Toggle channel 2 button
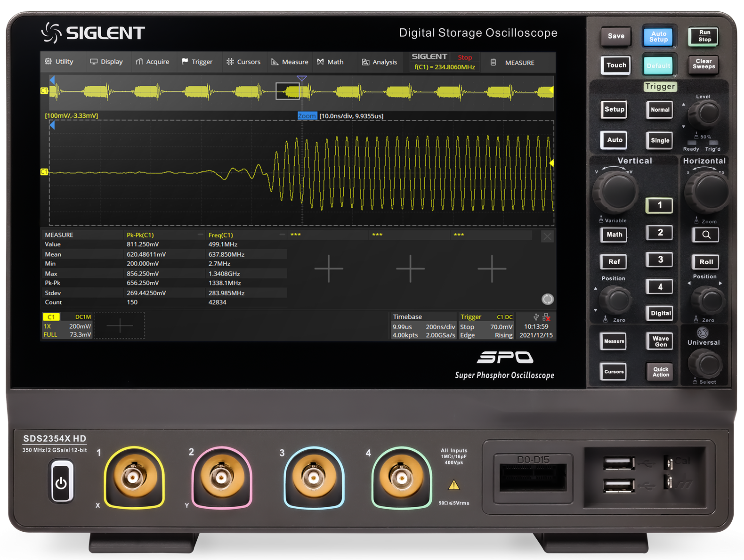This screenshot has height=560, width=744. pyautogui.click(x=660, y=232)
